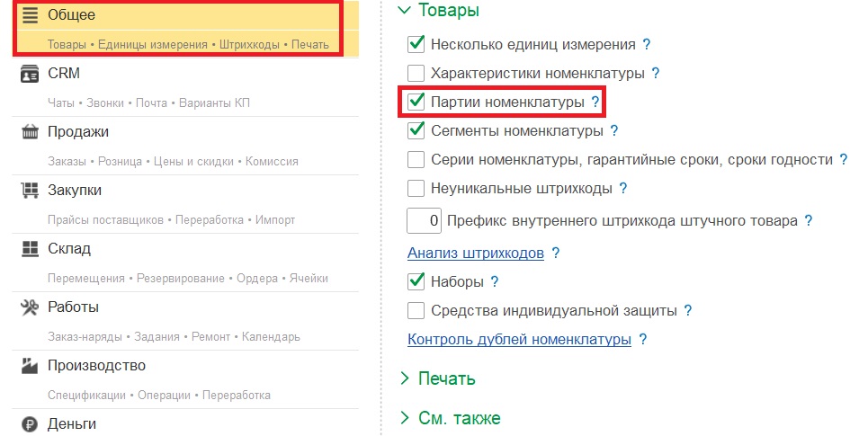Click 'Чаты • Звонки • Почта • Варианты КП' subtitle
Image resolution: width=868 pixels, height=436 pixels.
tap(148, 102)
